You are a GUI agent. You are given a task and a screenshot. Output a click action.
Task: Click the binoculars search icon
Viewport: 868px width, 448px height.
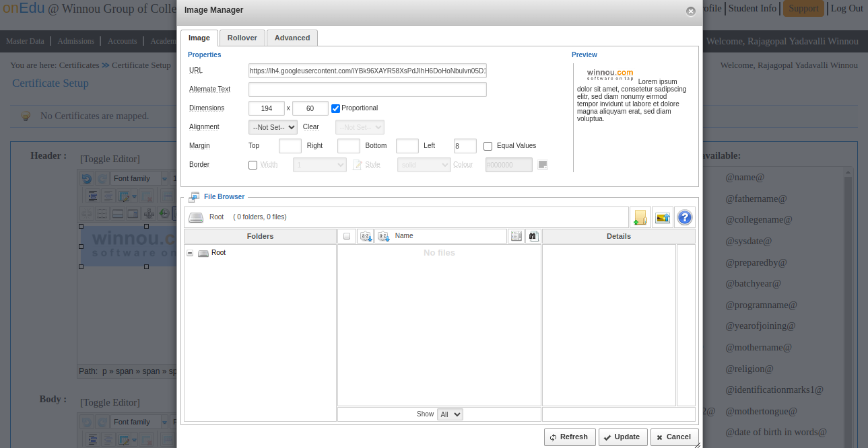click(533, 236)
